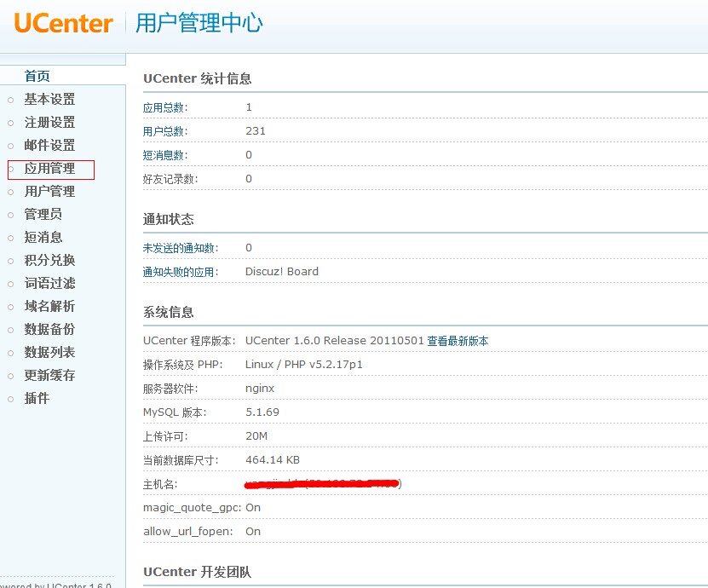Open the 用户总数 link
The image size is (708, 588).
(x=165, y=131)
